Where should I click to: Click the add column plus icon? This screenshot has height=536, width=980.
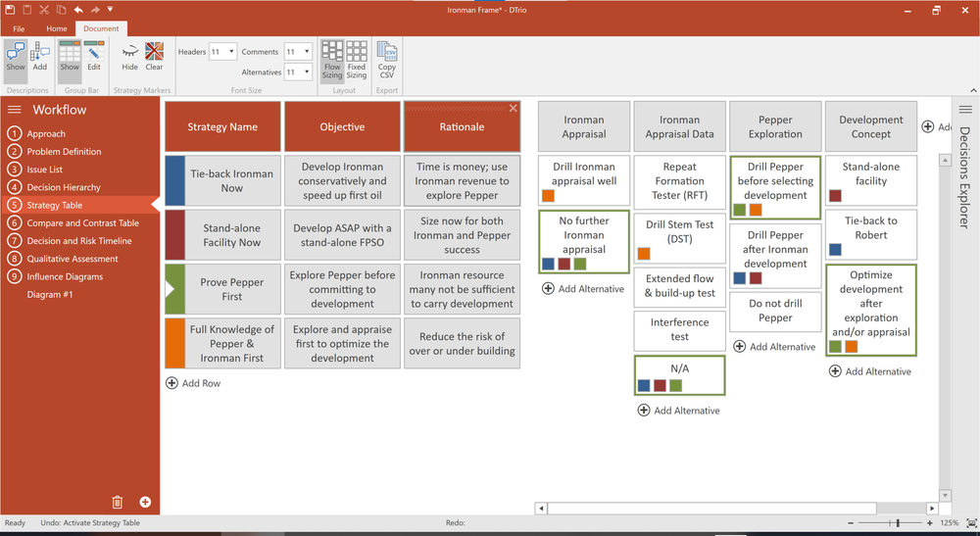click(x=928, y=126)
